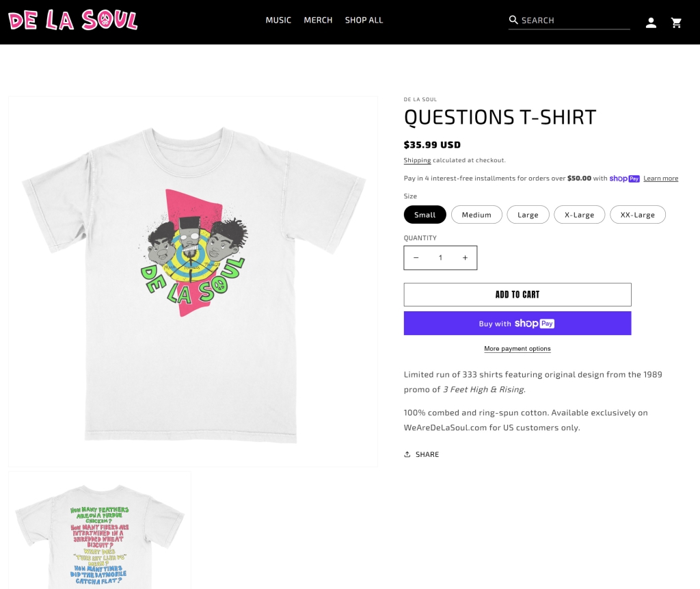Image resolution: width=700 pixels, height=589 pixels.
Task: Select size Medium
Action: click(476, 215)
